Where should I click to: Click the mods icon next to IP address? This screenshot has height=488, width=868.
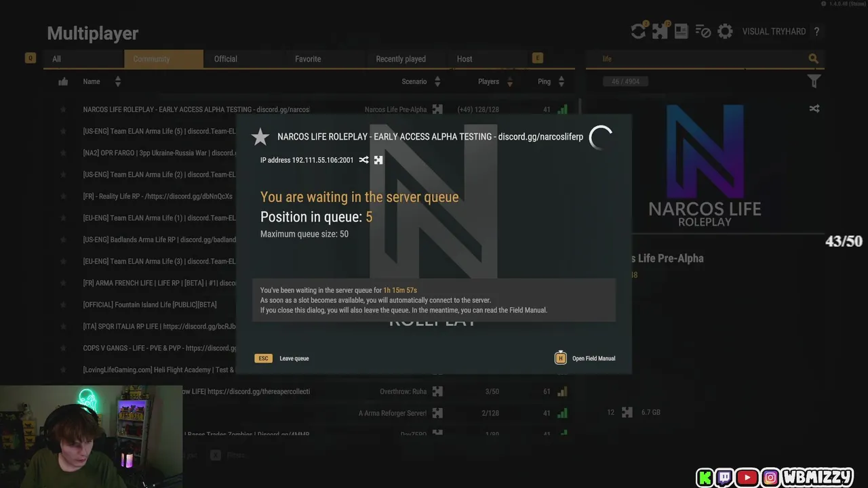(378, 160)
